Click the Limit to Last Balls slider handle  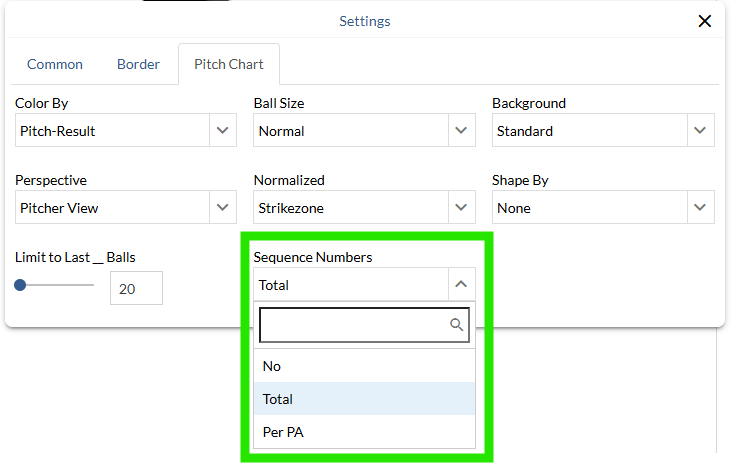point(20,285)
